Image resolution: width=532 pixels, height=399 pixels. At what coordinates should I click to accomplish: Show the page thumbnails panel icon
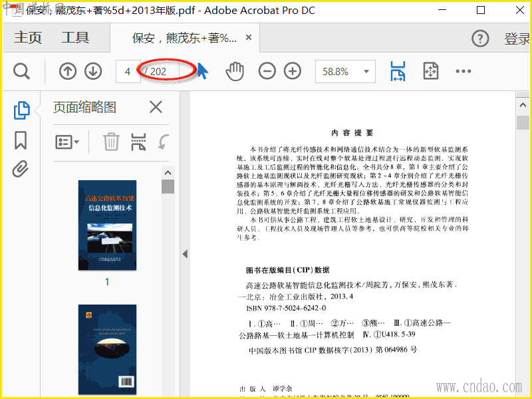(x=21, y=110)
